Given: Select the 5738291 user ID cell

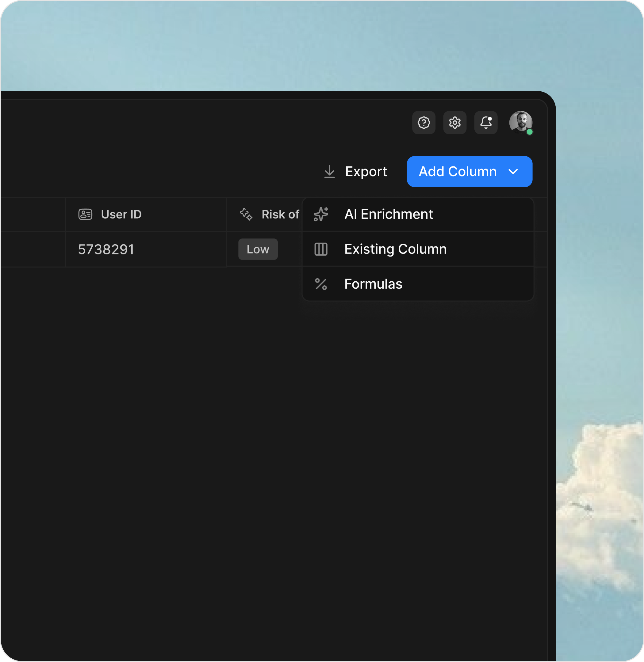Looking at the screenshot, I should click(106, 249).
